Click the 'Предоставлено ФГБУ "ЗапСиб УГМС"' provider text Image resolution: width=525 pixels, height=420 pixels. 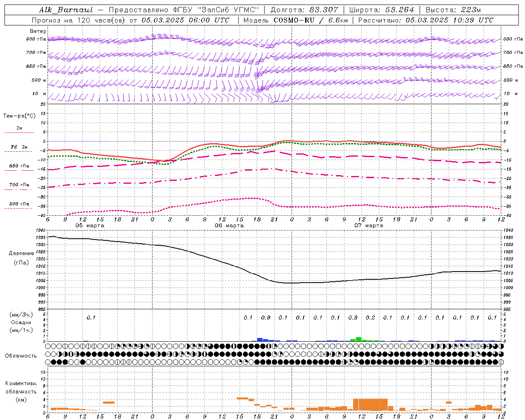pyautogui.click(x=184, y=10)
